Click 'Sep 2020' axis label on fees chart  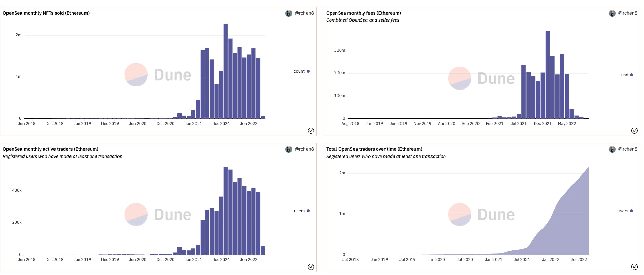(470, 124)
